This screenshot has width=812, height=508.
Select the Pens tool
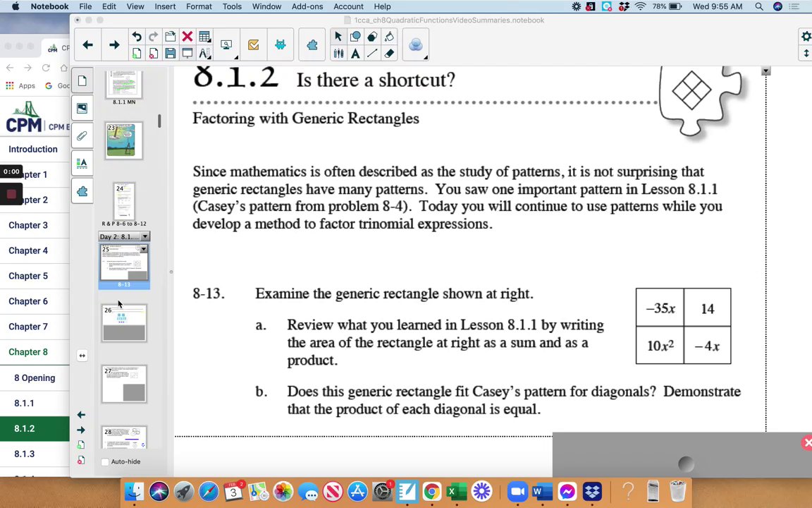338,54
